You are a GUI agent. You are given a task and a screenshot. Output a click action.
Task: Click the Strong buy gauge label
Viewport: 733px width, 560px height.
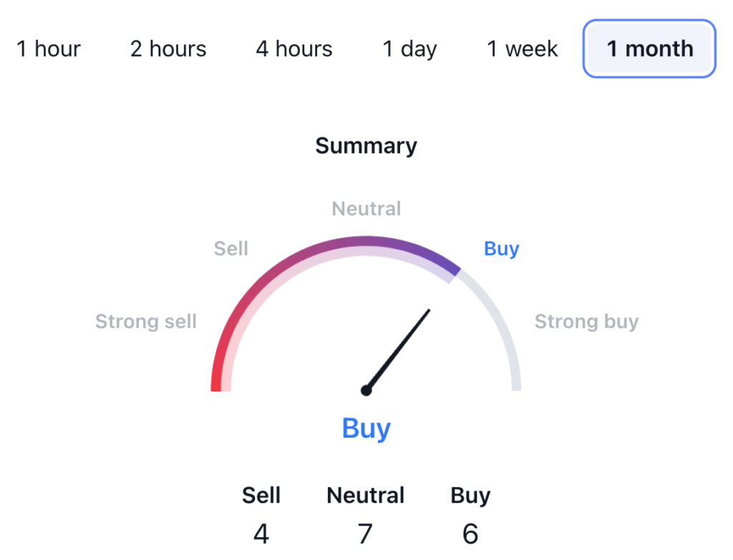[x=586, y=322]
